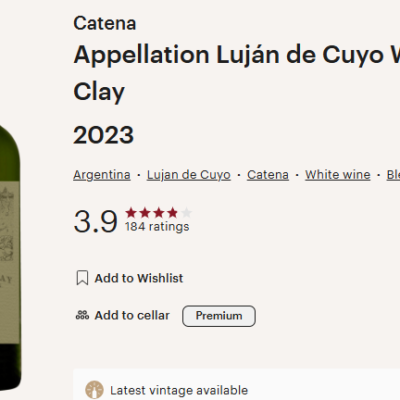This screenshot has width=400, height=400.
Task: Click the cellar grapes icon
Action: pos(82,315)
